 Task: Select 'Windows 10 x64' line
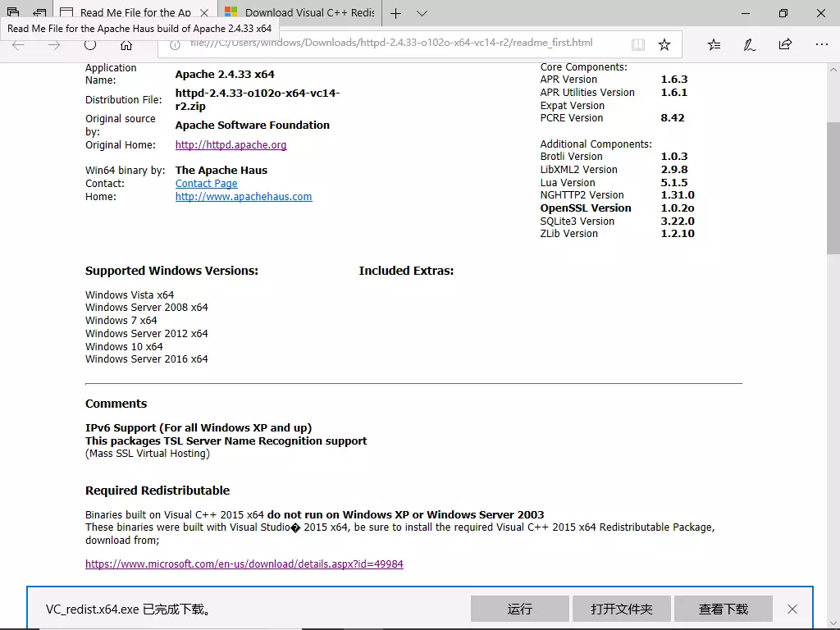[x=124, y=347]
